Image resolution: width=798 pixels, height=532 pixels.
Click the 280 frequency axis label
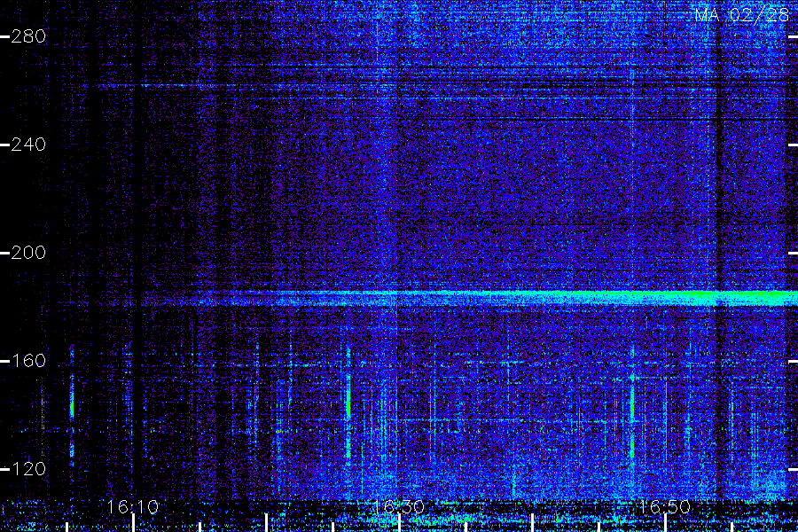pyautogui.click(x=28, y=36)
